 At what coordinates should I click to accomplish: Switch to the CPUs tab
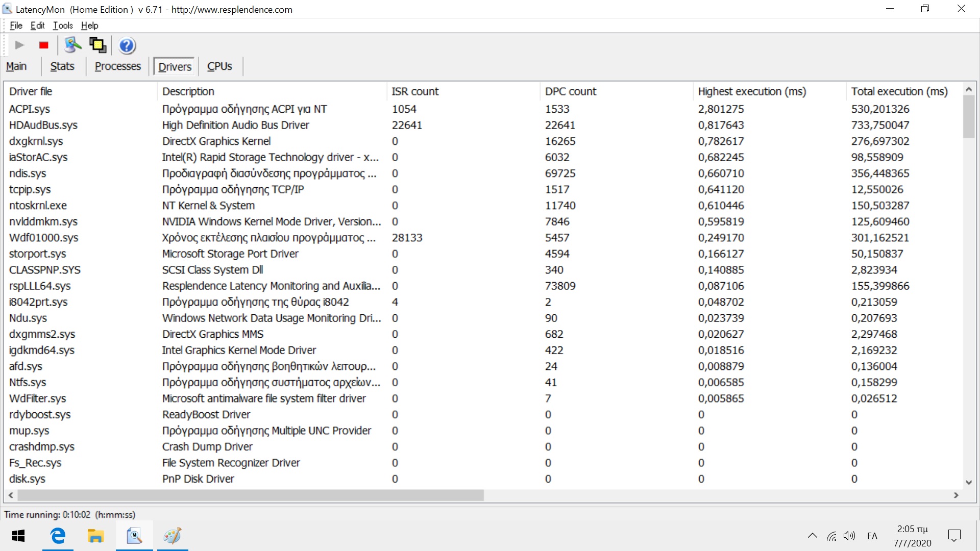219,66
